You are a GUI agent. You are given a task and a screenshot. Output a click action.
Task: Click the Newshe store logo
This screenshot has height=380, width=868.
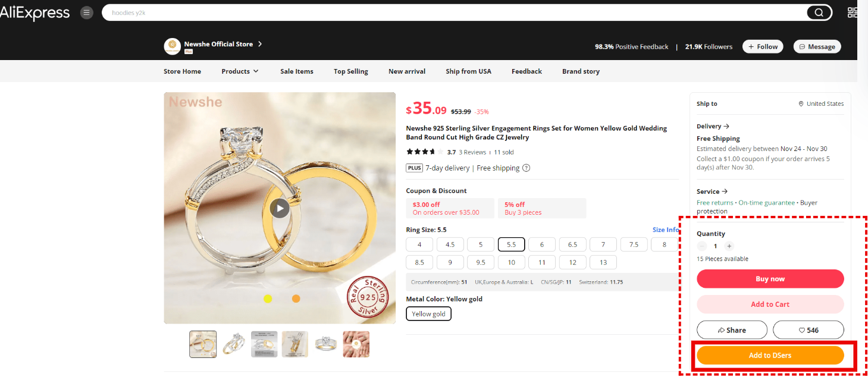click(x=173, y=46)
